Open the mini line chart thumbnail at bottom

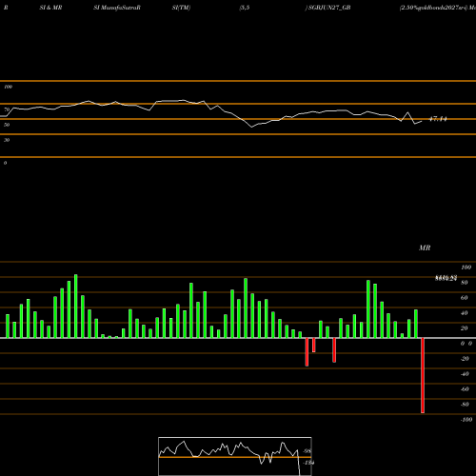(x=235, y=456)
